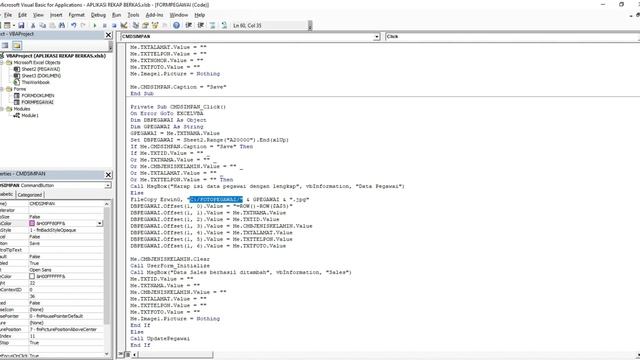This screenshot has height=360, width=640.
Task: Click the Copy toolbar icon
Action: click(x=42, y=25)
